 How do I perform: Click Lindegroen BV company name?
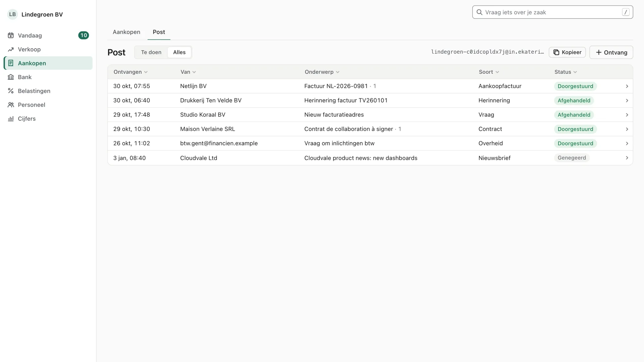click(x=42, y=14)
